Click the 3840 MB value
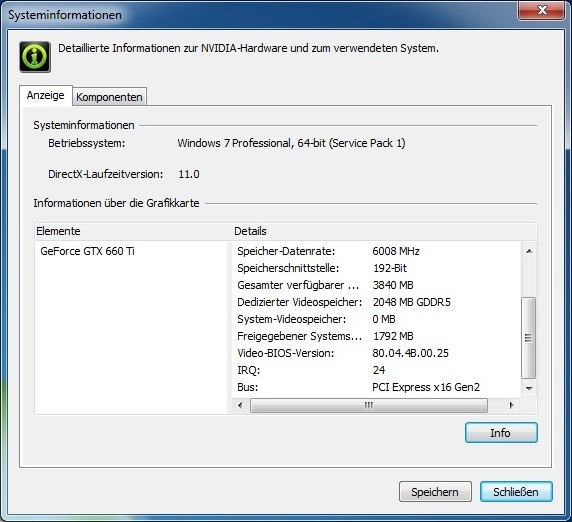 point(393,285)
